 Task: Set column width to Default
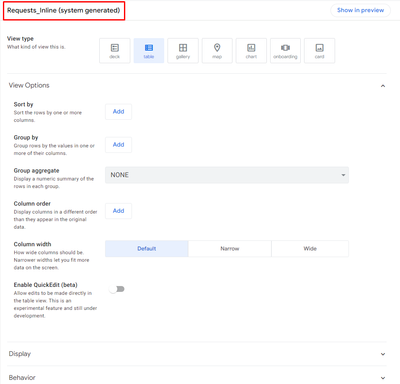147,249
